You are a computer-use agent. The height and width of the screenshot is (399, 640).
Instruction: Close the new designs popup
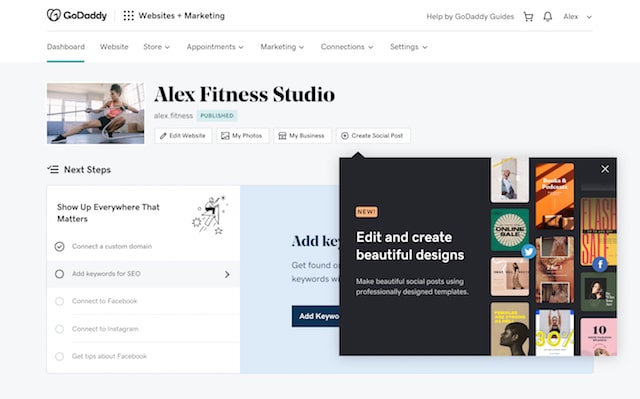tap(605, 169)
